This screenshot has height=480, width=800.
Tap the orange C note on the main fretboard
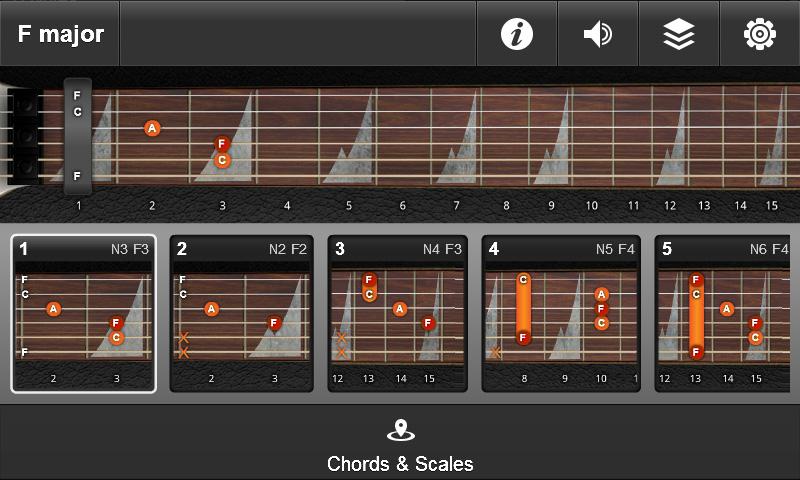(222, 160)
